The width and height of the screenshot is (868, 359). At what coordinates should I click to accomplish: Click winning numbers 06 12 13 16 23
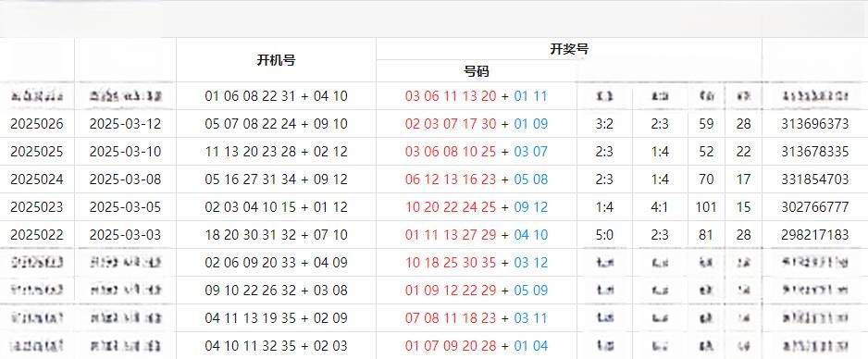click(x=451, y=179)
